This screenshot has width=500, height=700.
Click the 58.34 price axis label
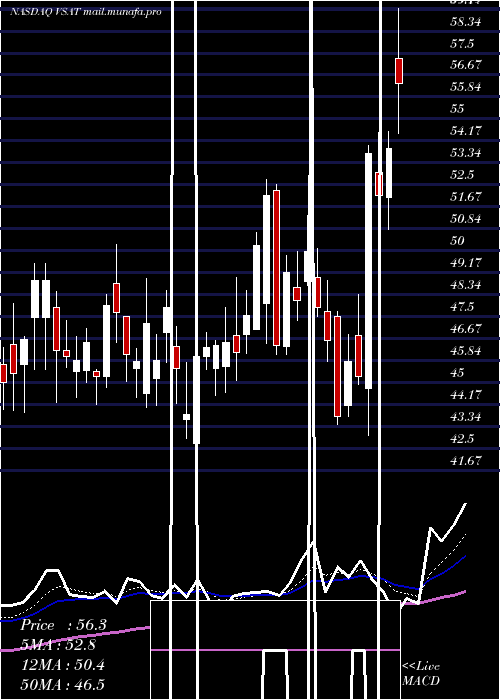coord(466,21)
